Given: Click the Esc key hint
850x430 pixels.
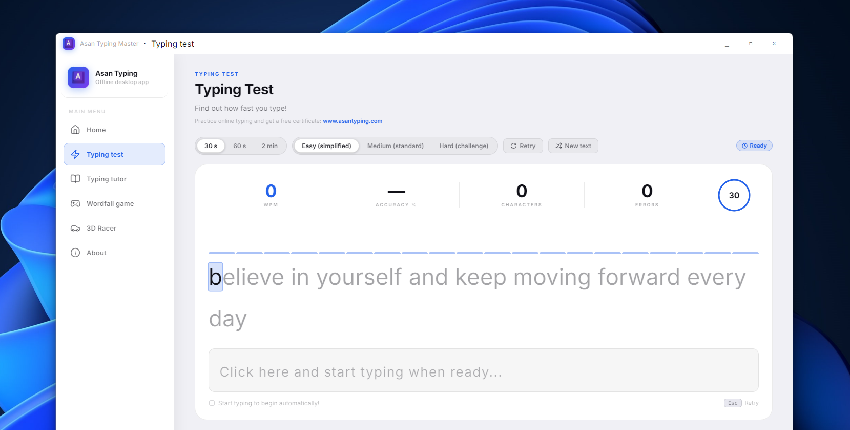Looking at the screenshot, I should [732, 403].
